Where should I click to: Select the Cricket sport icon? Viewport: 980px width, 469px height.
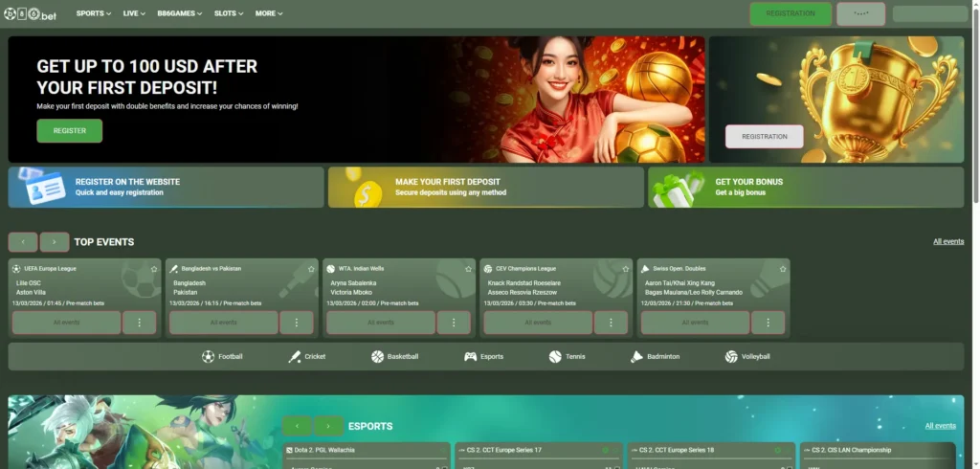point(295,356)
